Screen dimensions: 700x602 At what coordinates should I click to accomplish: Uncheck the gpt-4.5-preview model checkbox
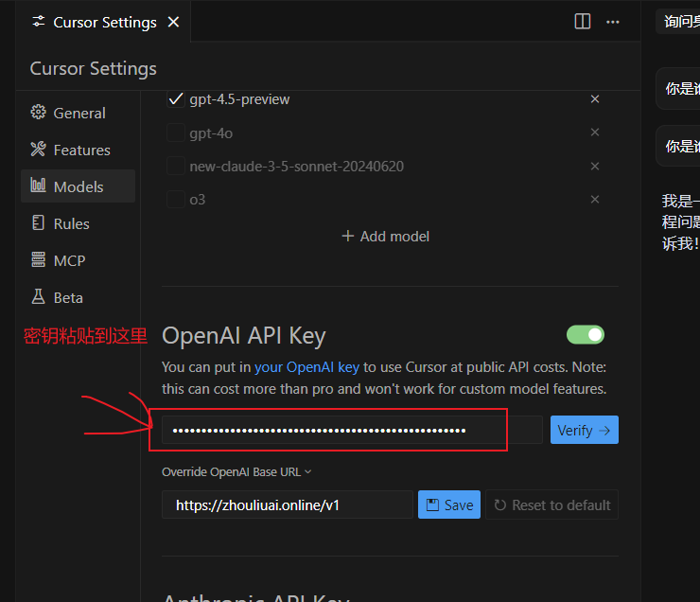(x=176, y=98)
